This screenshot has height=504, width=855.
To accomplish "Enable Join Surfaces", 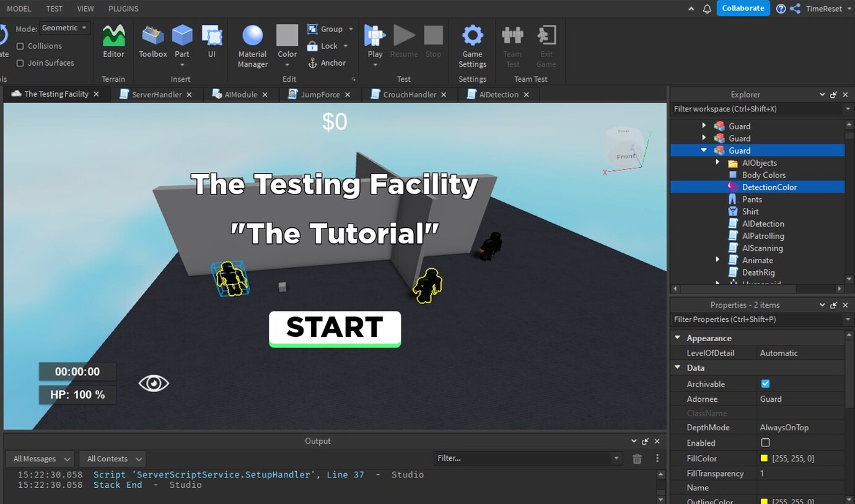I will click(x=21, y=63).
